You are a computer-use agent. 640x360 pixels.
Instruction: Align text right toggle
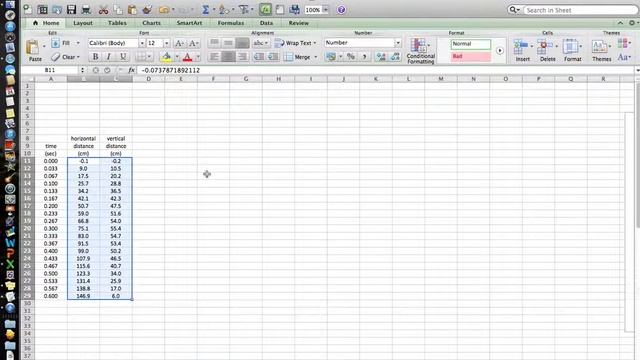pos(242,57)
